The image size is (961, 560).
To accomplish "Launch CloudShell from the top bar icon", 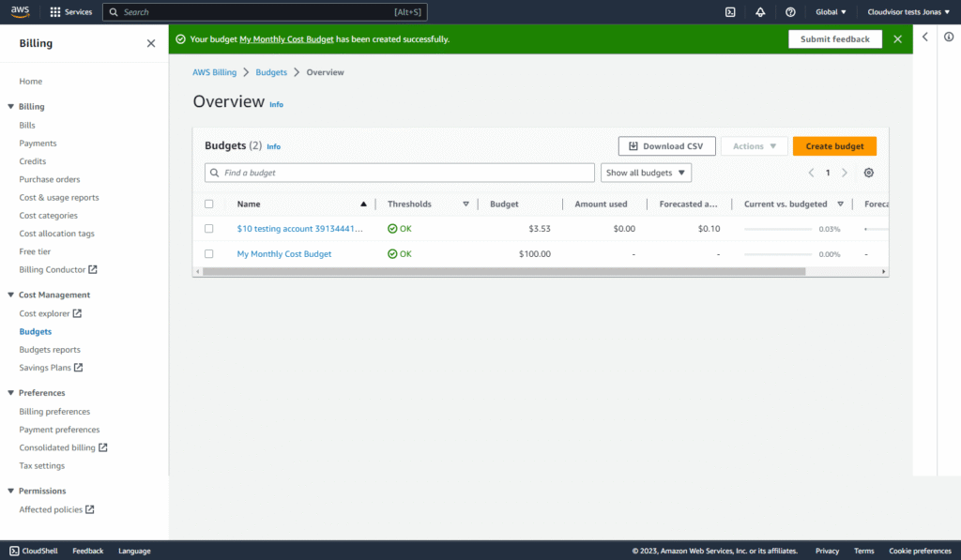I will [730, 11].
